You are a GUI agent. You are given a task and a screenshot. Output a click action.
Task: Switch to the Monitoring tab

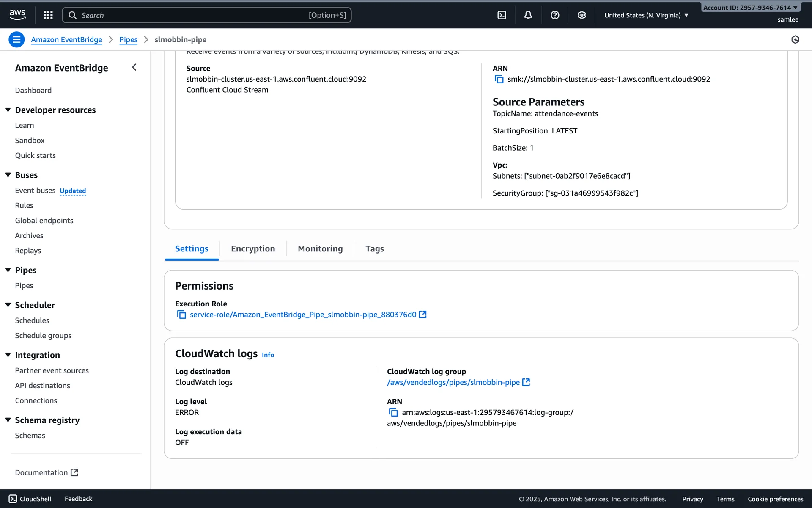[320, 248]
